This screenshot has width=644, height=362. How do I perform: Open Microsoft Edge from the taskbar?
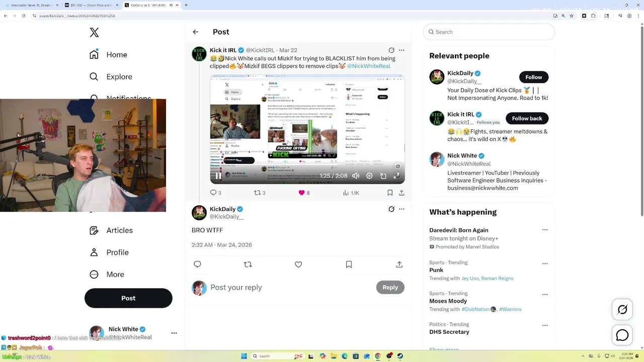click(345, 356)
